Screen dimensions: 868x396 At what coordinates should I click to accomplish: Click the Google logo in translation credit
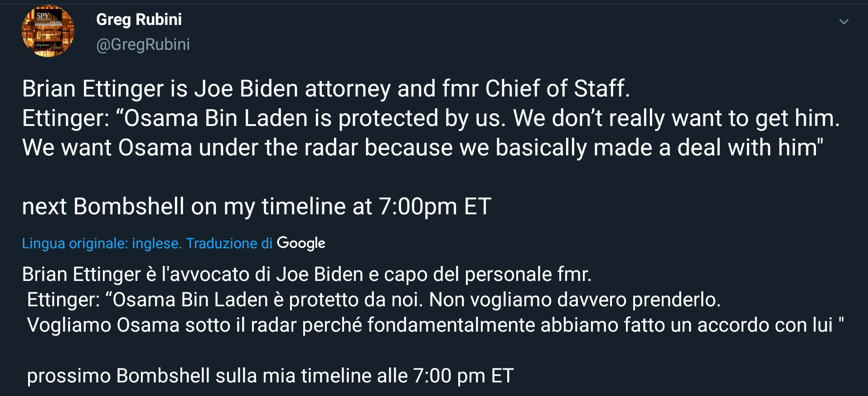tap(301, 243)
